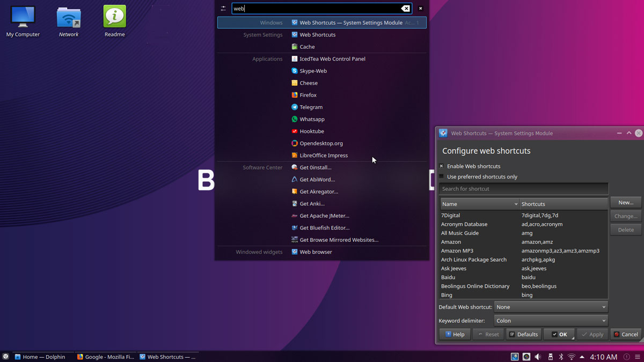Click the Firefox icon in search results
This screenshot has width=644, height=362.
click(295, 95)
